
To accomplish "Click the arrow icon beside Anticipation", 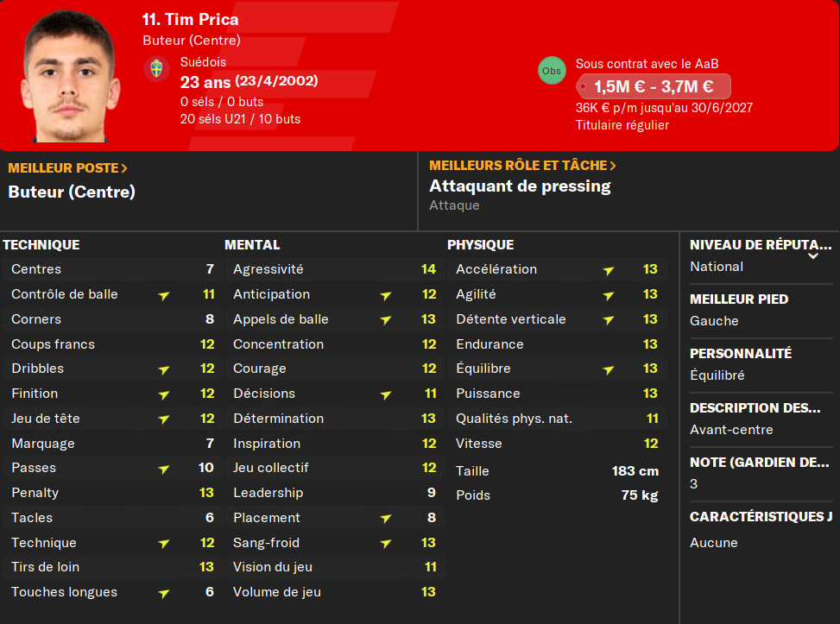I will (386, 295).
